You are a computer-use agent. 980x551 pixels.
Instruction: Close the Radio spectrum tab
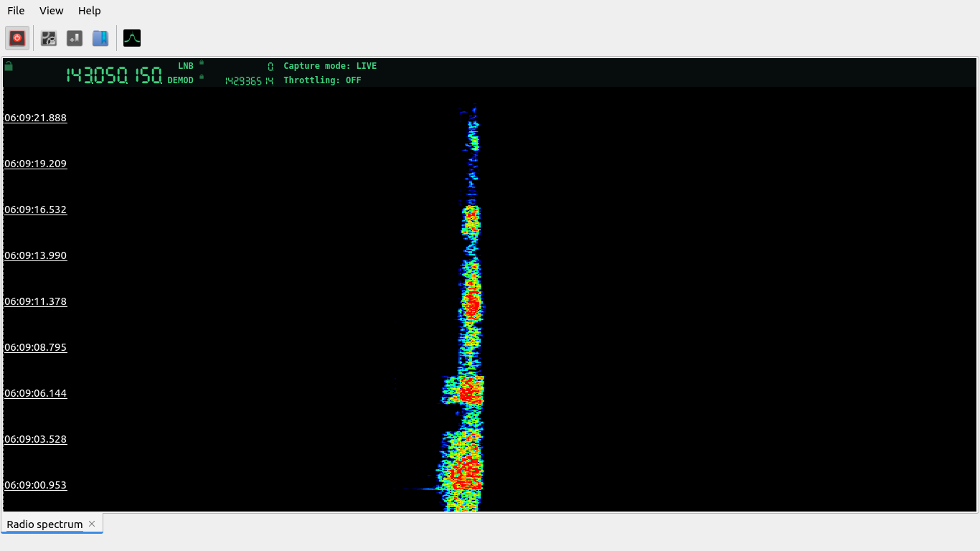click(x=92, y=524)
